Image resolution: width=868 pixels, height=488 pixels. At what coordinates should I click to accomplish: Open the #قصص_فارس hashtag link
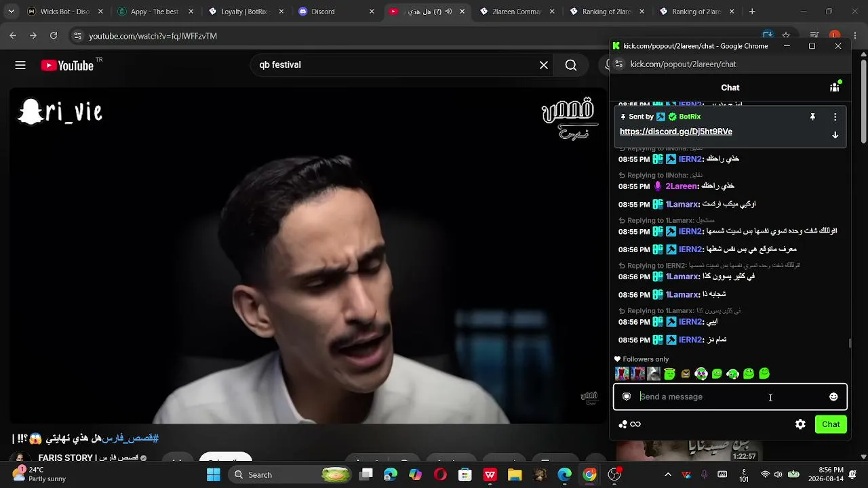130,439
